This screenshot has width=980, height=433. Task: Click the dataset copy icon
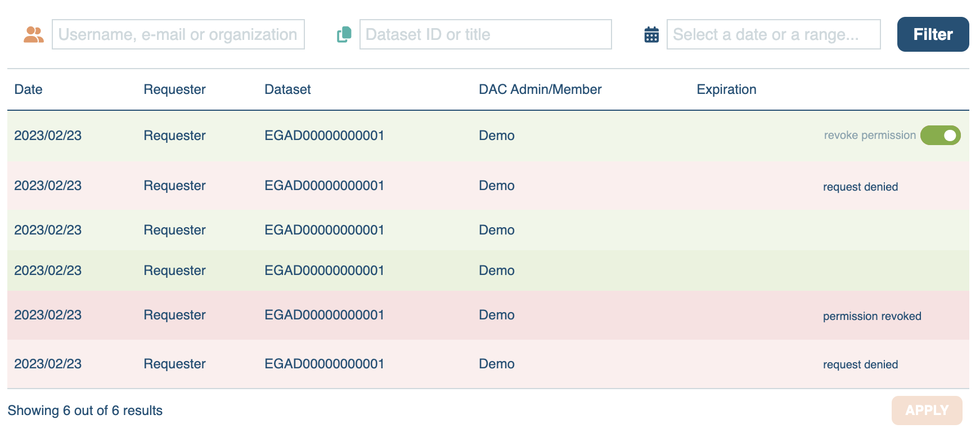click(x=344, y=35)
